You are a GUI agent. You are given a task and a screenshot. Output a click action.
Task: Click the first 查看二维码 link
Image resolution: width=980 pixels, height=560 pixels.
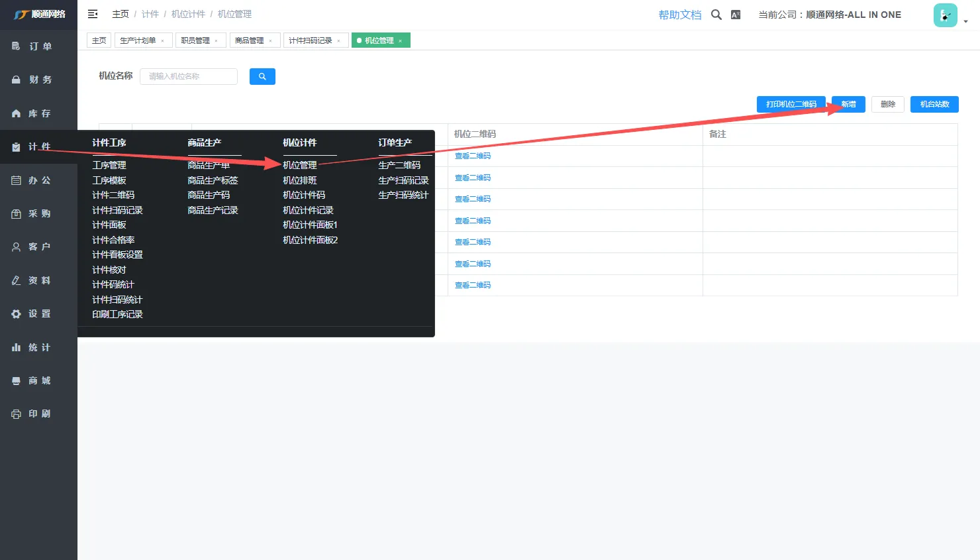tap(473, 156)
